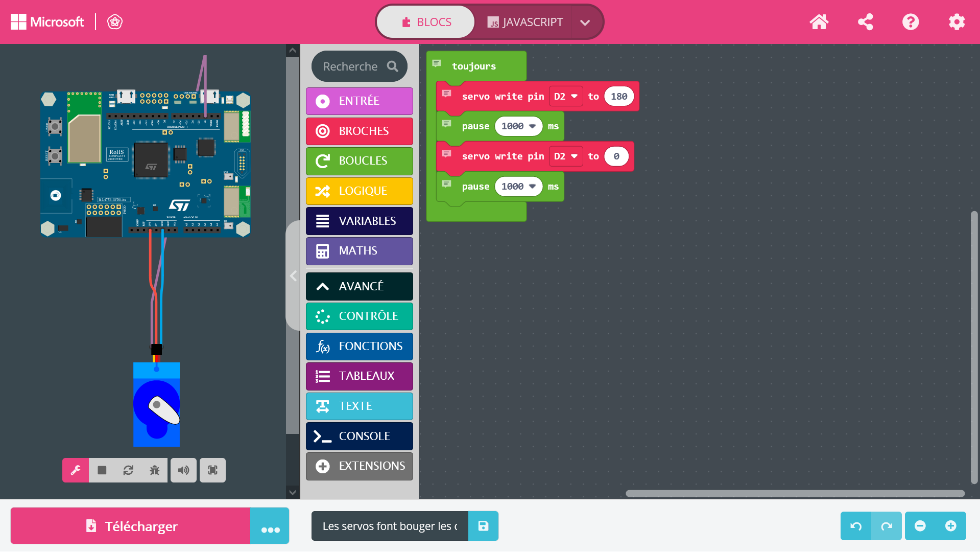Click the Recherche search field

(352, 66)
